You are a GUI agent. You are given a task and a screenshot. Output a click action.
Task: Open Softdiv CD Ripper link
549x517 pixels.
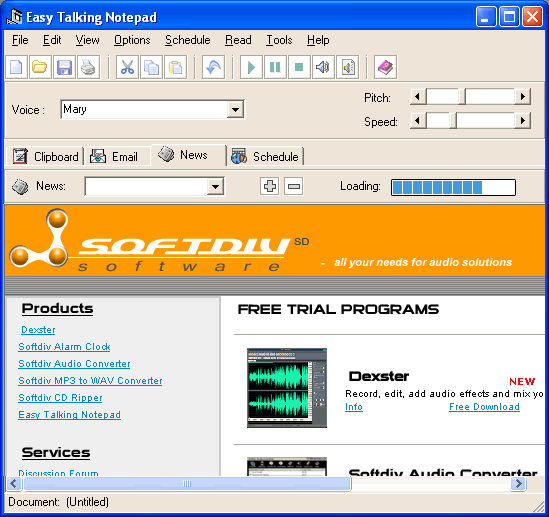pos(60,398)
